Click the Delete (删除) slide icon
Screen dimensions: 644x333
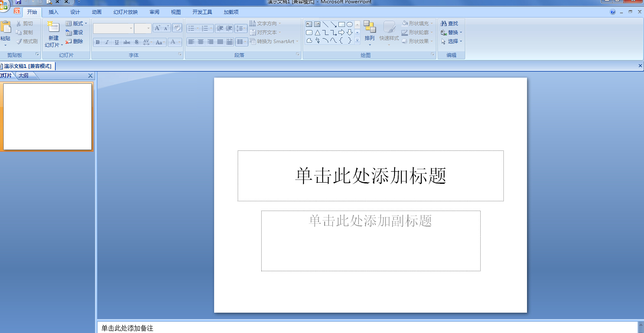[x=69, y=41]
